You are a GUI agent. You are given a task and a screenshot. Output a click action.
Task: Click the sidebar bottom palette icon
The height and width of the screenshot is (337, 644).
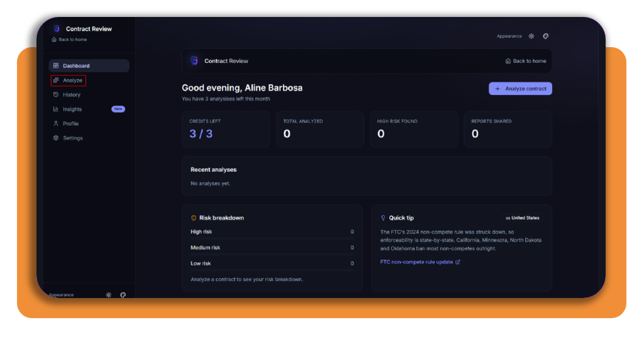coord(123,295)
